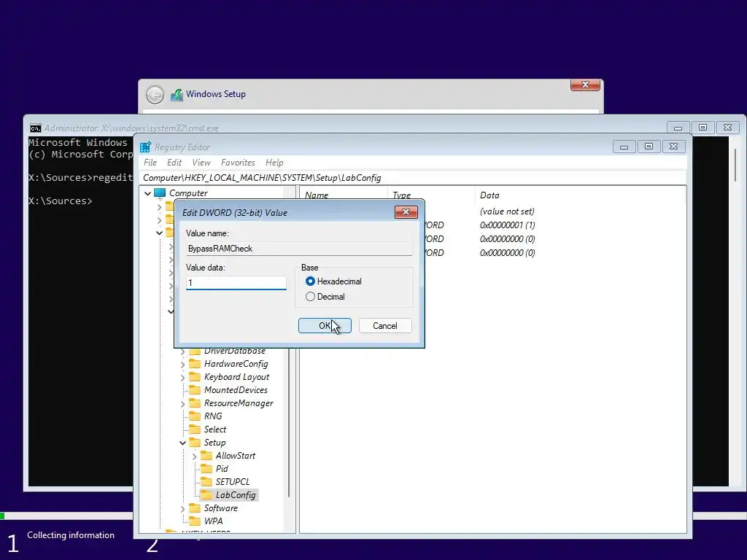Click the BypassRAMCheck value name field

[299, 249]
